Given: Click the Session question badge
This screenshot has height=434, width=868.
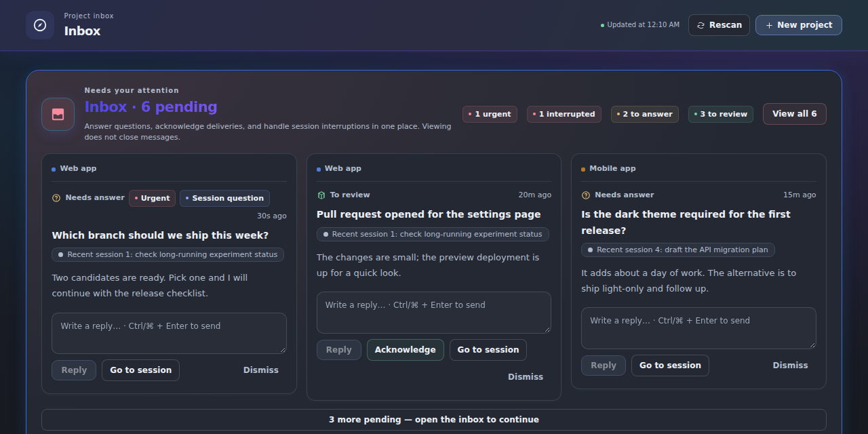Looking at the screenshot, I should tap(224, 198).
